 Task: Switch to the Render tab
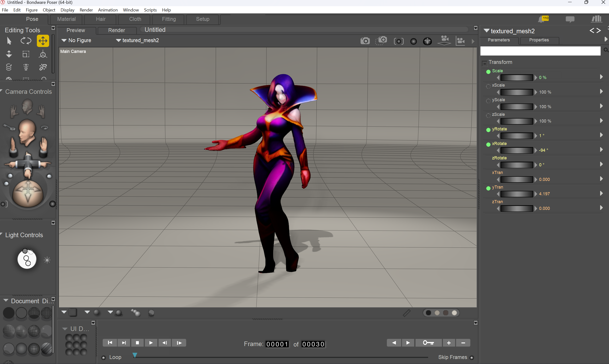pyautogui.click(x=117, y=30)
